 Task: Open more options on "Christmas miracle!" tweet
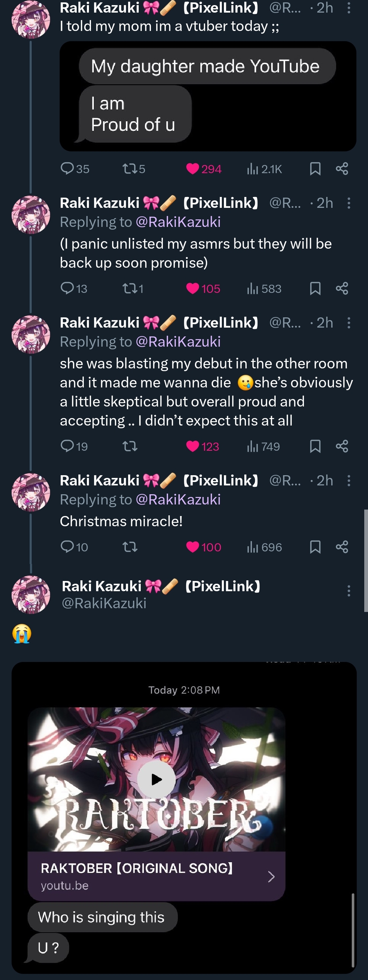pos(349,481)
